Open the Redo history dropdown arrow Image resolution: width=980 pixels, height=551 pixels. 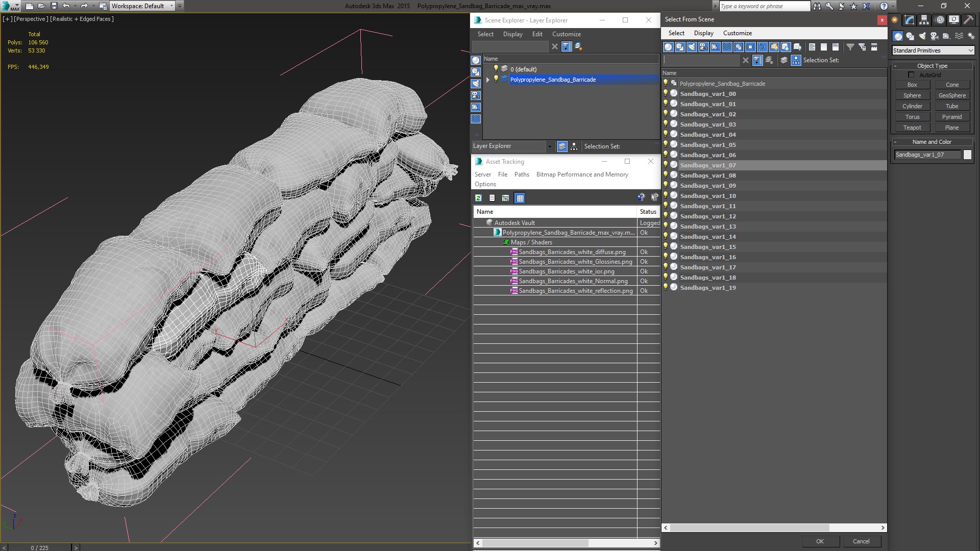click(93, 6)
